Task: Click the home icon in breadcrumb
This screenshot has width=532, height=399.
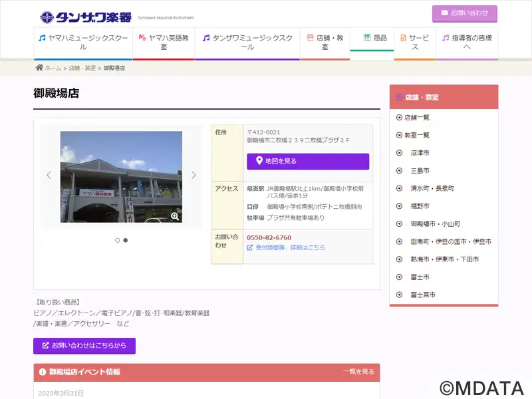Action: (x=39, y=68)
